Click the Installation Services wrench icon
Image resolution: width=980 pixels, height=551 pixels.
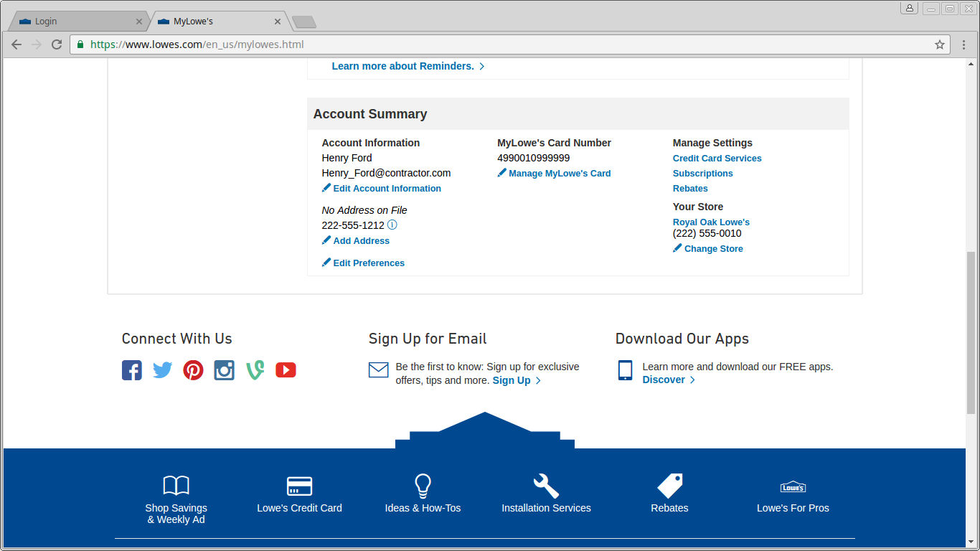[x=545, y=485]
